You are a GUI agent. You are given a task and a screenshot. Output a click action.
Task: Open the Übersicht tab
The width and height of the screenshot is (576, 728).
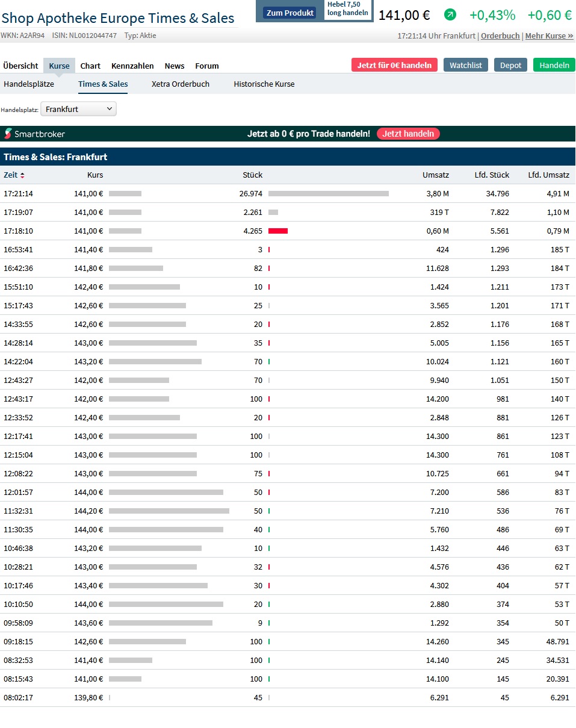[x=20, y=66]
